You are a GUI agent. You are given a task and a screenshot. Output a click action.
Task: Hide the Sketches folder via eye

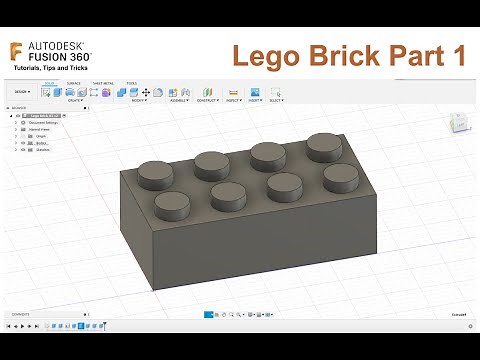tap(23, 150)
